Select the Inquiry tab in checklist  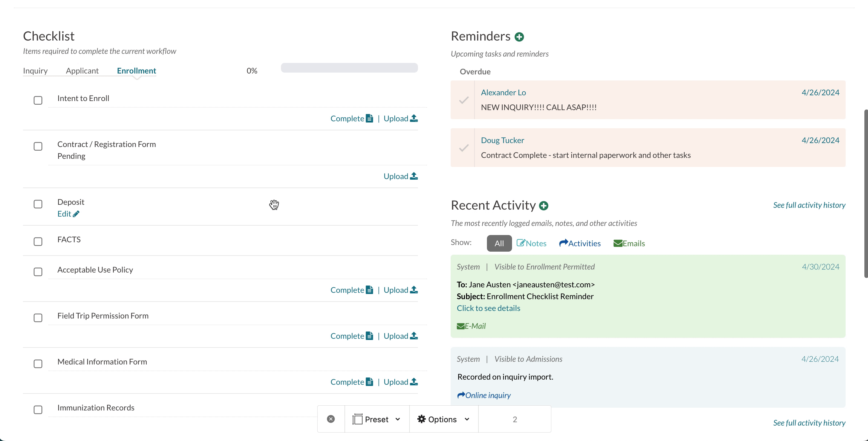[x=35, y=70]
